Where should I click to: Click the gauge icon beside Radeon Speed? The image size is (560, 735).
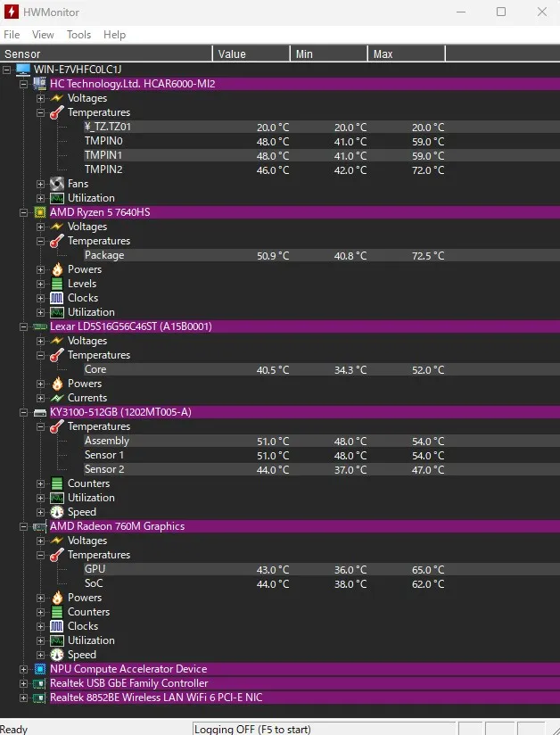click(x=57, y=655)
